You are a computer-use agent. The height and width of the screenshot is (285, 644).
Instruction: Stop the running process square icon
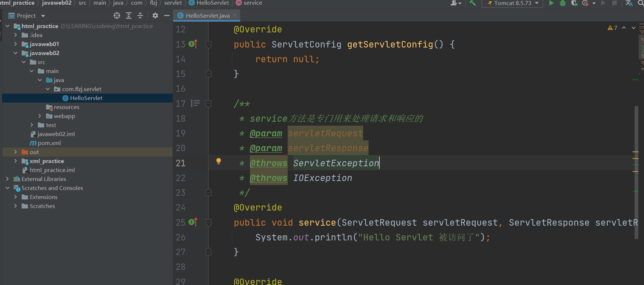(615, 3)
